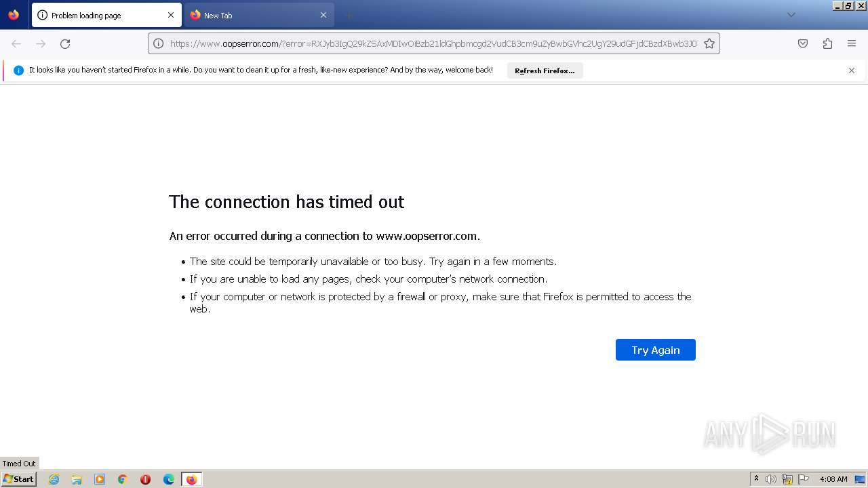Click the 4:08 AM clock
The height and width of the screenshot is (488, 868).
[833, 479]
